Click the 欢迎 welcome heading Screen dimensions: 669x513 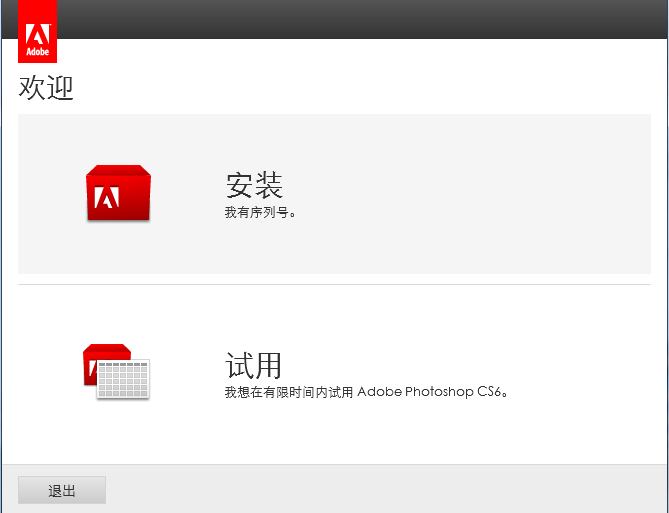46,87
